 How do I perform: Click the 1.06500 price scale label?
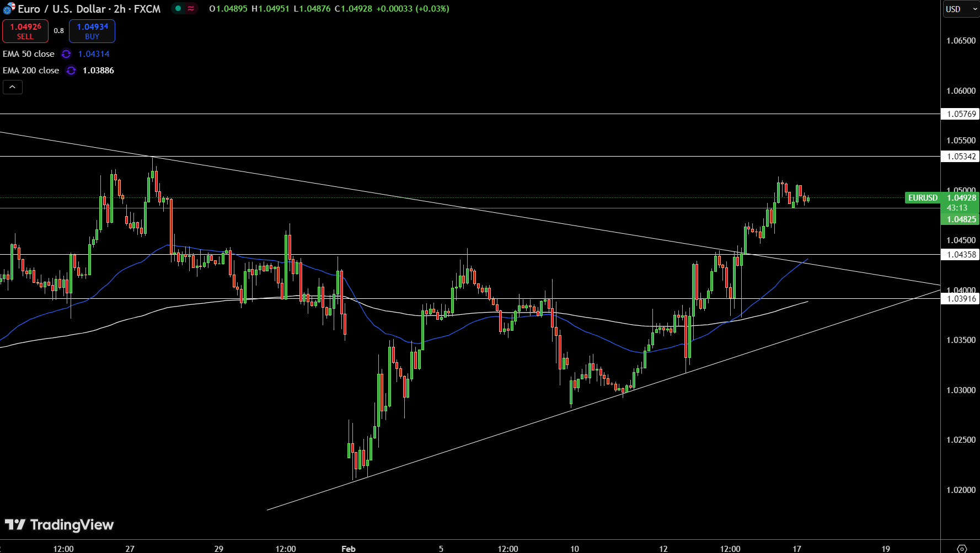click(961, 41)
